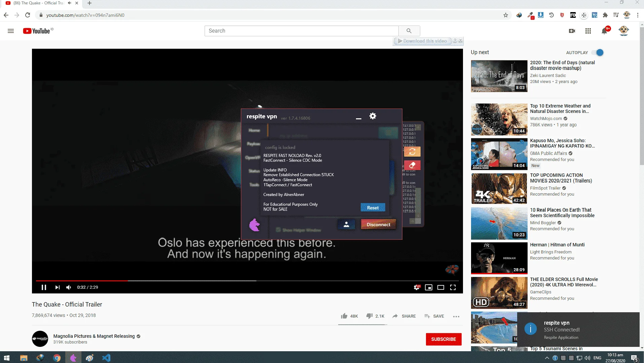Open Visual Studio Code from taskbar
This screenshot has height=363, width=644.
pyautogui.click(x=106, y=358)
